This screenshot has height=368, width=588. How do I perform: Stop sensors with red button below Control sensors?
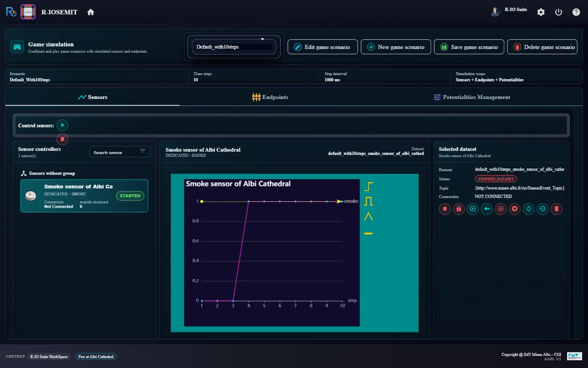click(x=62, y=139)
